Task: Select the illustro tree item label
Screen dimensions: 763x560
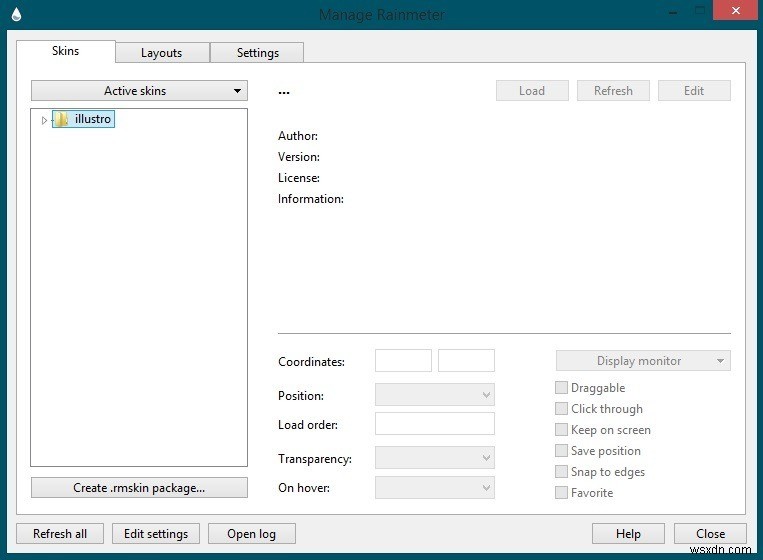Action: [x=93, y=119]
